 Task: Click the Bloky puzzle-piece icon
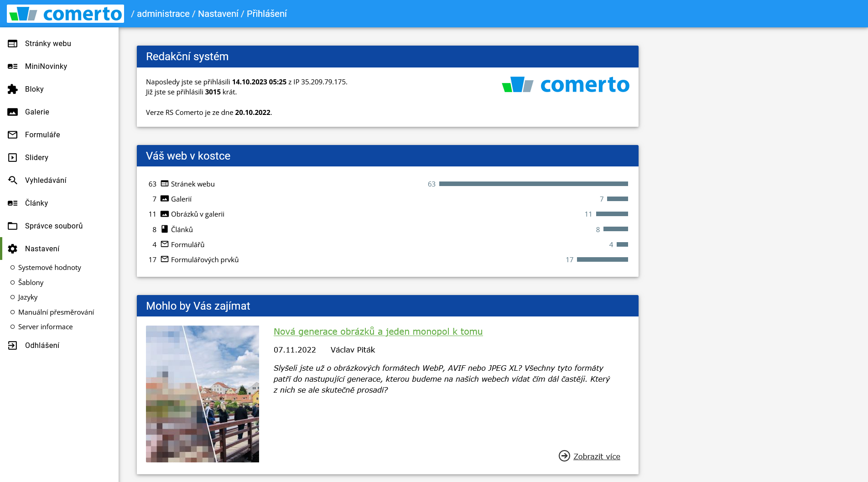coord(13,89)
